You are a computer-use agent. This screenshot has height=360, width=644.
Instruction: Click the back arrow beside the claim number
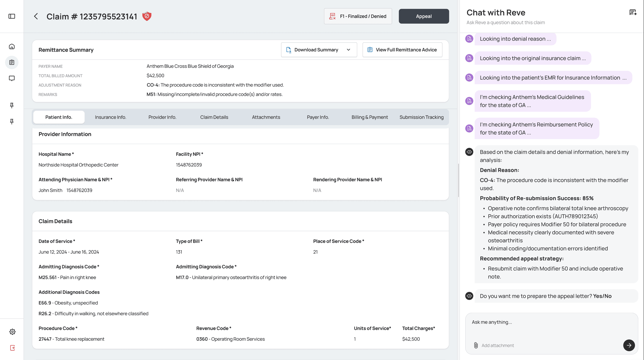(x=36, y=16)
